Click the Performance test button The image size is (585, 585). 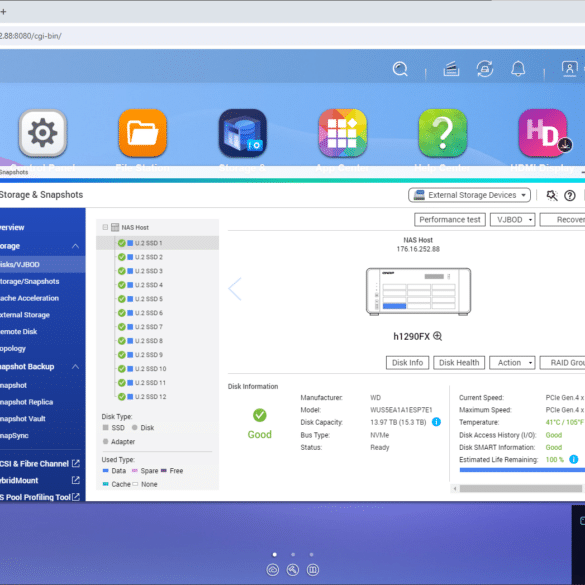tap(450, 220)
